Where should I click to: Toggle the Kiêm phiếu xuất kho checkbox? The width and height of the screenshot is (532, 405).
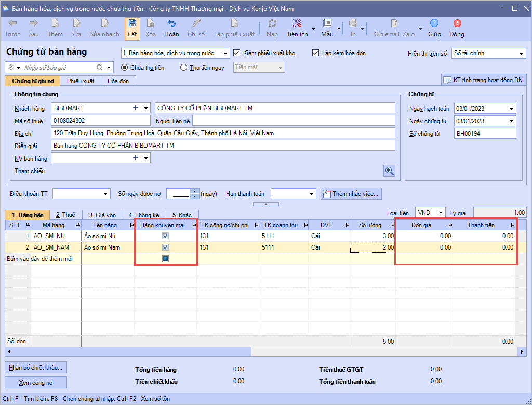237,53
